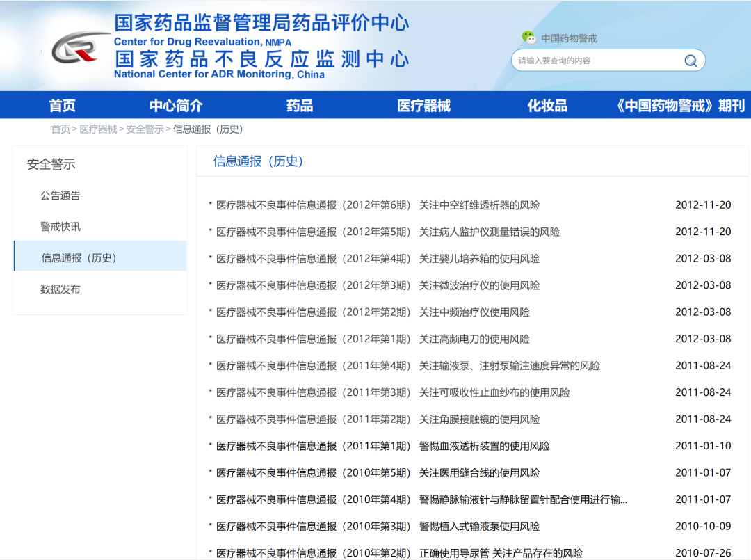The height and width of the screenshot is (560, 751).
Task: Click the 首页 breadcrumb link
Action: click(60, 129)
